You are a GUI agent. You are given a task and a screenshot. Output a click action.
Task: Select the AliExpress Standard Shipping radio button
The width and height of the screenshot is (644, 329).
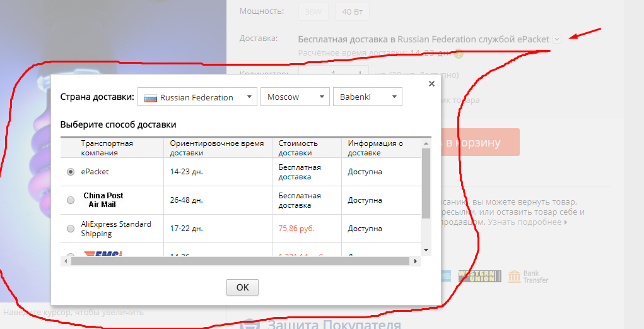pyautogui.click(x=71, y=229)
